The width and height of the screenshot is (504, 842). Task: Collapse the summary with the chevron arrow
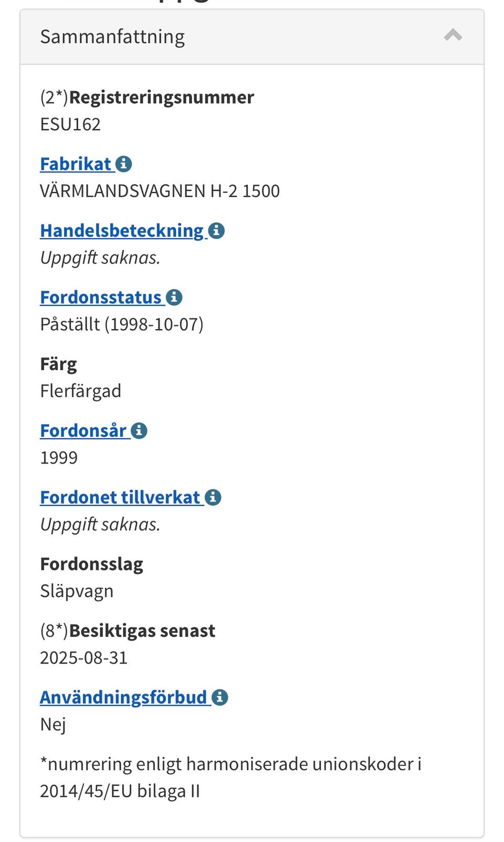[x=453, y=36]
